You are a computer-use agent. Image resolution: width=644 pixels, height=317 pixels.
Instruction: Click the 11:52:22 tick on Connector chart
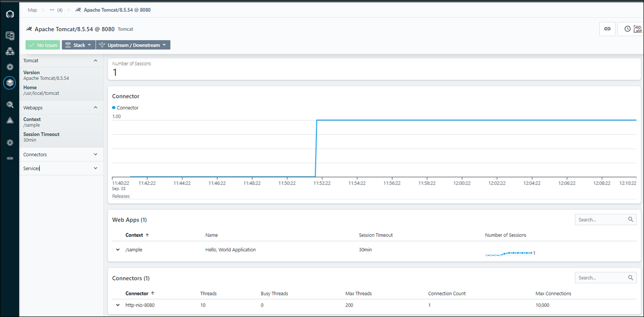coord(322,183)
